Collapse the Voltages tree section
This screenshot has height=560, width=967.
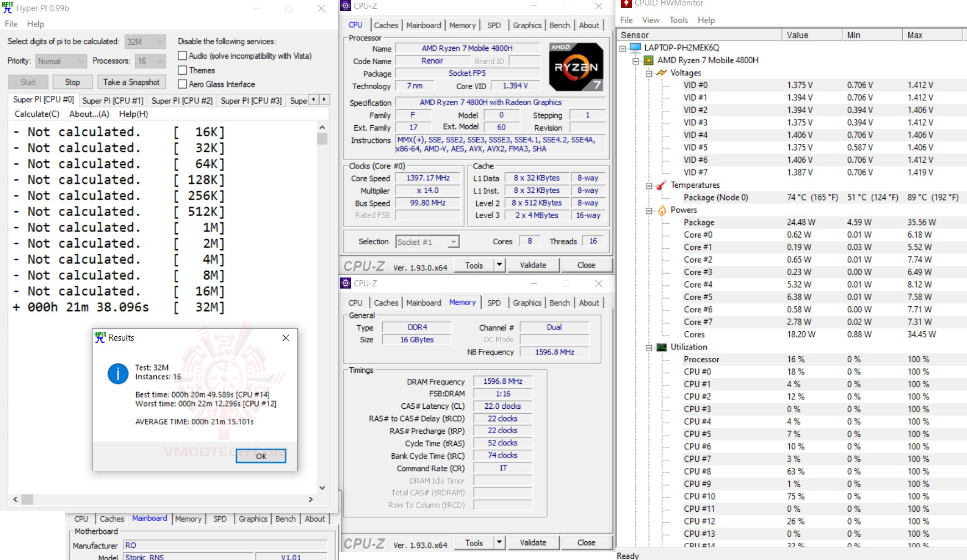(x=649, y=73)
